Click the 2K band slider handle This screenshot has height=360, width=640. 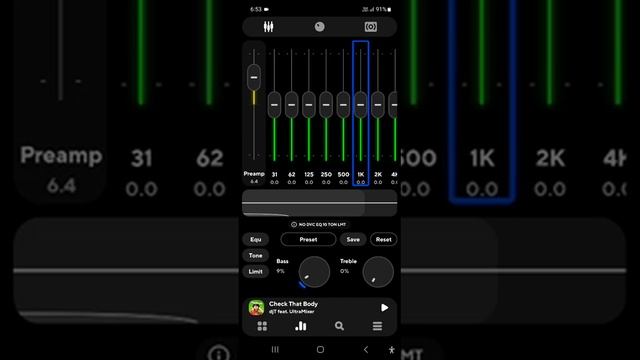378,105
